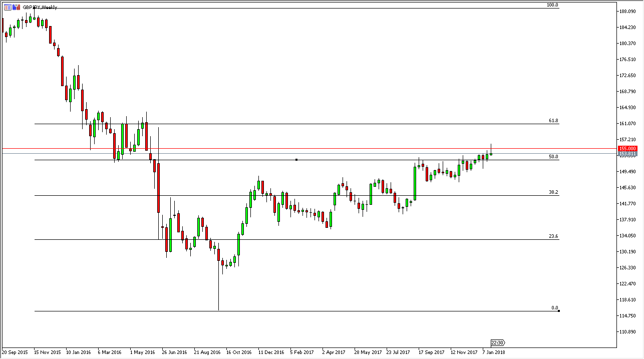Click the Fibonacci 23.6 level label
This screenshot has height=359, width=644.
click(553, 236)
